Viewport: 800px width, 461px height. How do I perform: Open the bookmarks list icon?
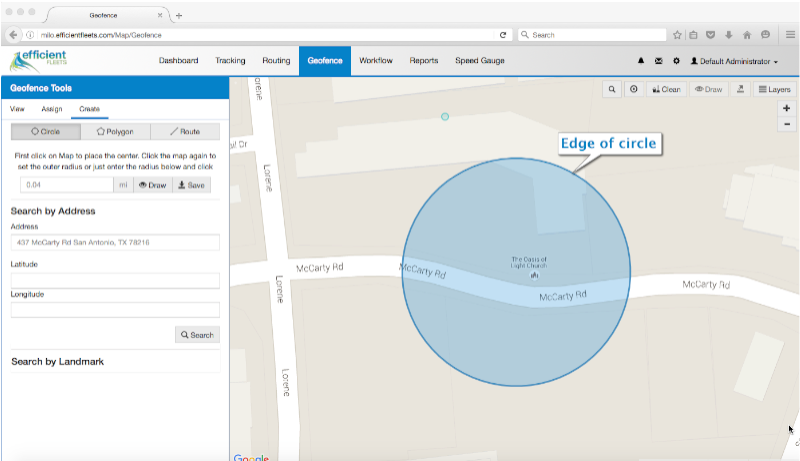pos(693,35)
